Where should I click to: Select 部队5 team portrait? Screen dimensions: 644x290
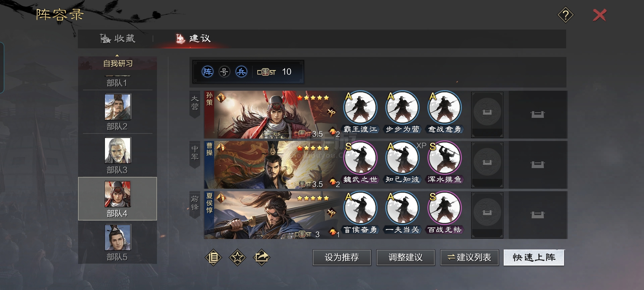click(118, 237)
